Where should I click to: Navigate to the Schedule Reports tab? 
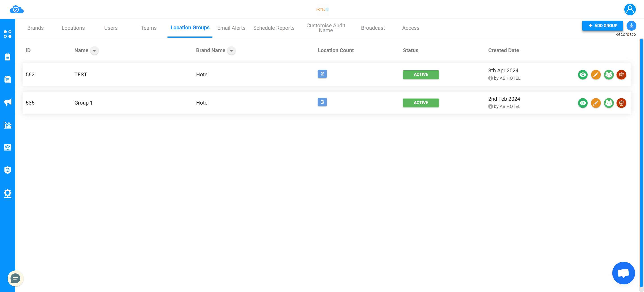(x=273, y=28)
